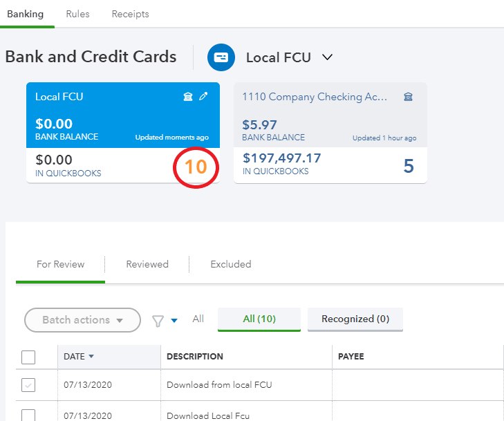The width and height of the screenshot is (504, 421).
Task: Toggle checkbox for Download Local Fcu row
Action: tap(28, 415)
